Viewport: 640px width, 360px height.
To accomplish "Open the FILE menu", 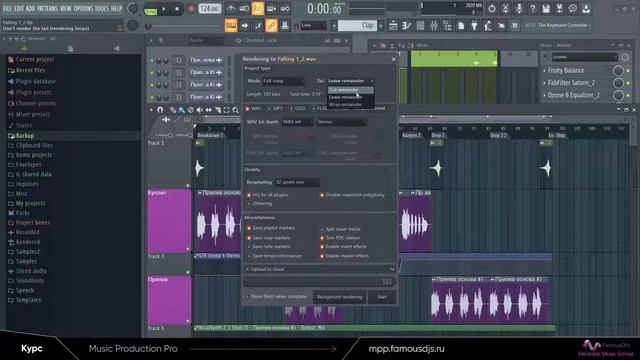I will [7, 8].
